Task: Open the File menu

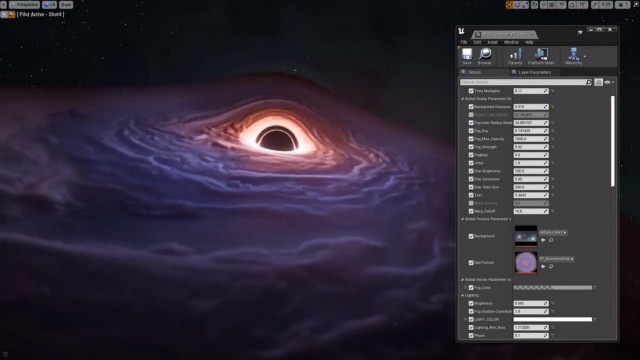Action: [x=464, y=42]
